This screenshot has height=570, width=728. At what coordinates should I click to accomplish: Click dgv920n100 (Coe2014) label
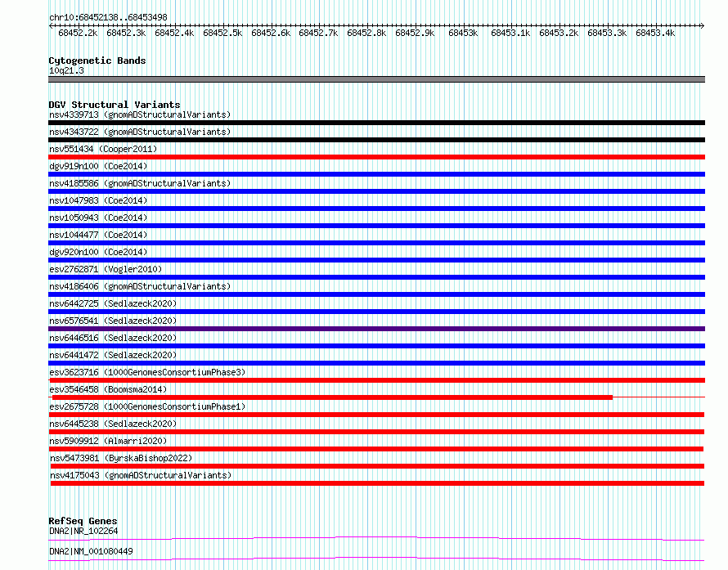[x=98, y=252]
